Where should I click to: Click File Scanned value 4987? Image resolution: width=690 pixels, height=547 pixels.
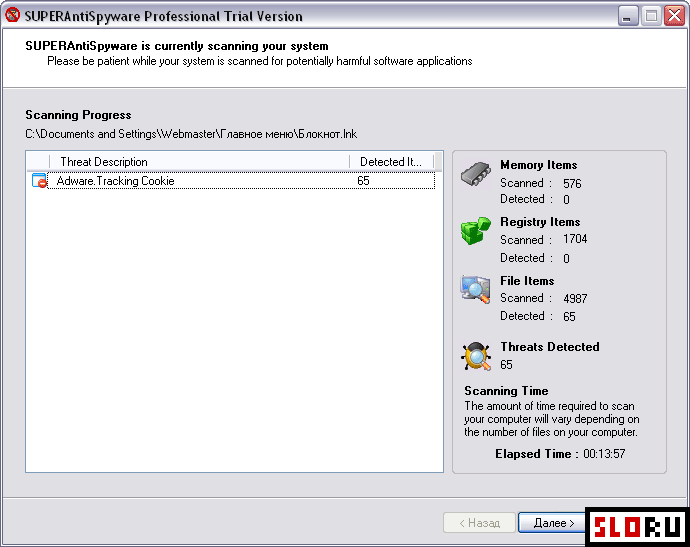tap(575, 298)
